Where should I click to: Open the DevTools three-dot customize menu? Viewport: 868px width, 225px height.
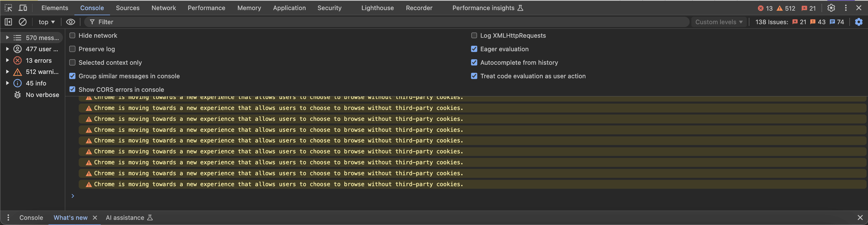[x=845, y=8]
